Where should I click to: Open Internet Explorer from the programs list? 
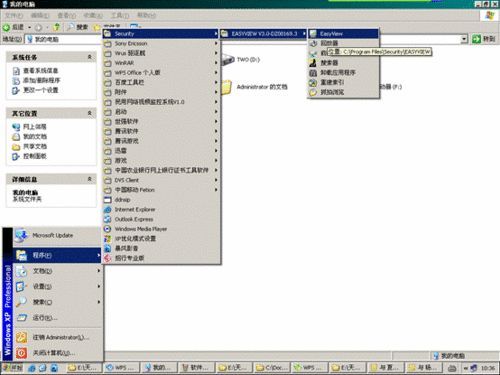(162, 209)
